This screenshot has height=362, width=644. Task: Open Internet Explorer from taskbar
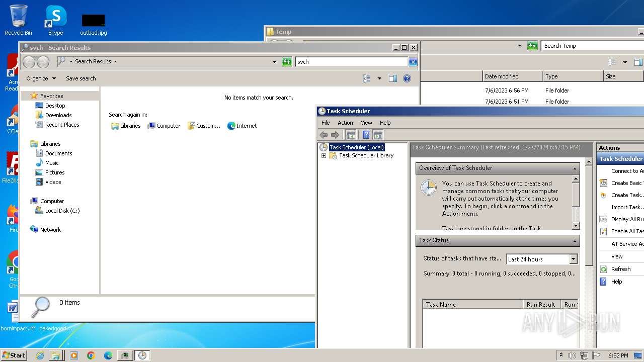tap(40, 355)
